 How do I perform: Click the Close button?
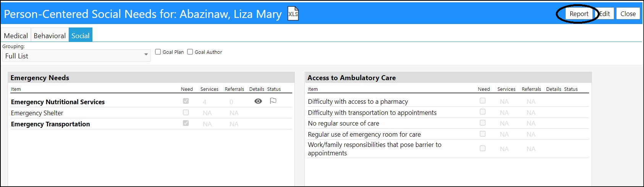tap(628, 14)
